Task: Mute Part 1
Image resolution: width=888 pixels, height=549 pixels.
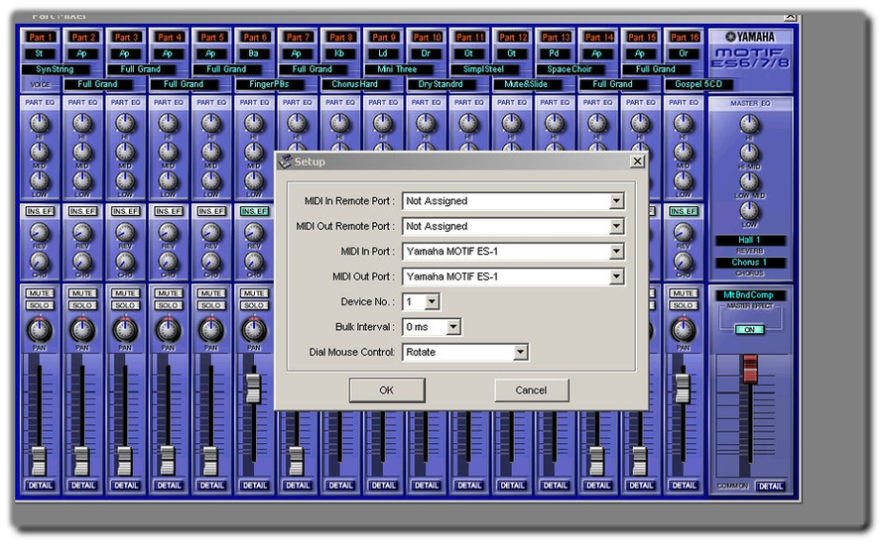Action: click(40, 293)
